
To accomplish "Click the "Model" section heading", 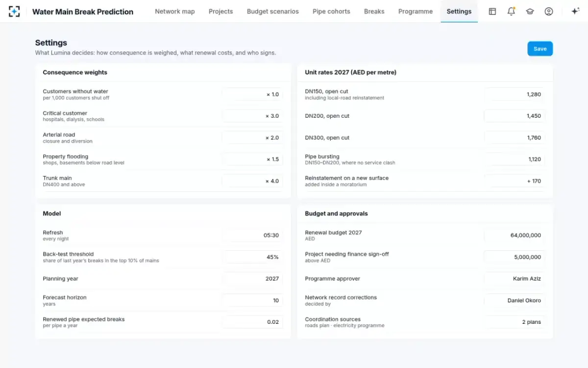I will click(x=52, y=214).
